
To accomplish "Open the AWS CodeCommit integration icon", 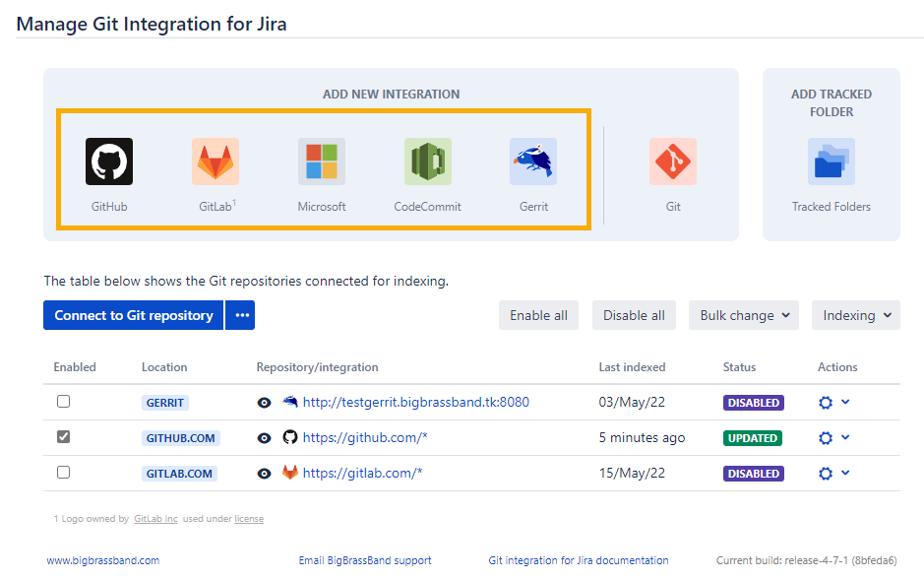I will point(428,161).
